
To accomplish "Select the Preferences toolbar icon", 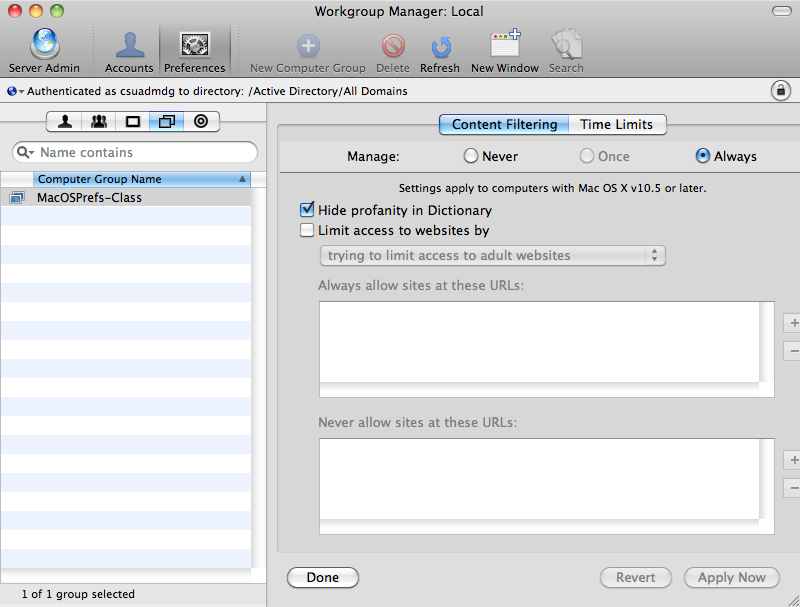I will [x=194, y=51].
